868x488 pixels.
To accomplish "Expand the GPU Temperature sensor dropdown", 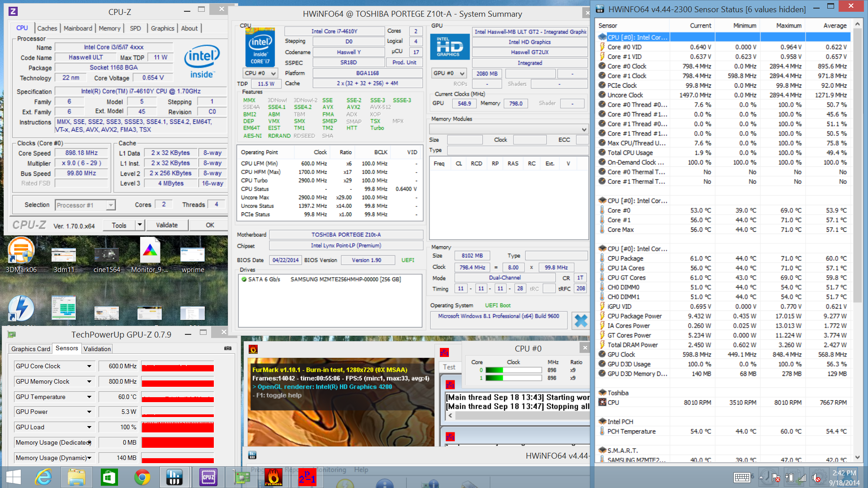I will pyautogui.click(x=89, y=397).
